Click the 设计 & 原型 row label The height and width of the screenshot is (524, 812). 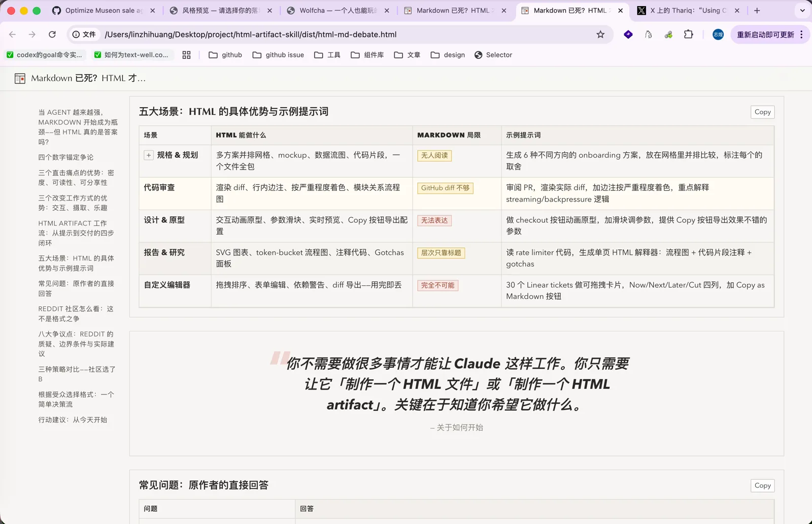pos(164,220)
